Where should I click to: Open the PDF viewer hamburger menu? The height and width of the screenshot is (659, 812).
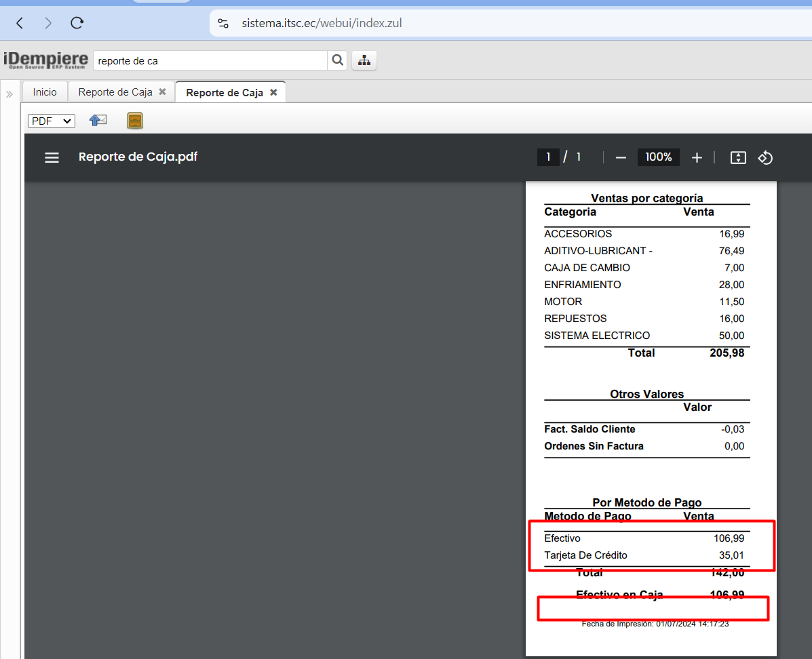pyautogui.click(x=52, y=157)
